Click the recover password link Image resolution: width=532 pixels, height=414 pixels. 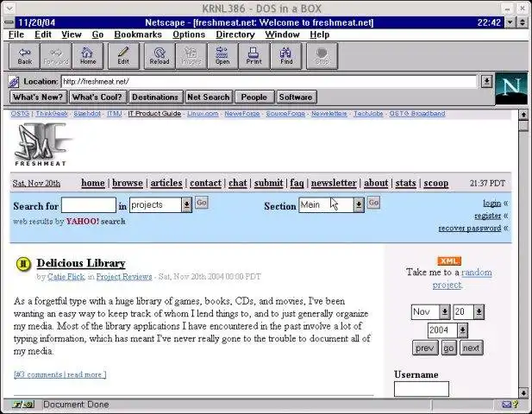tap(470, 229)
